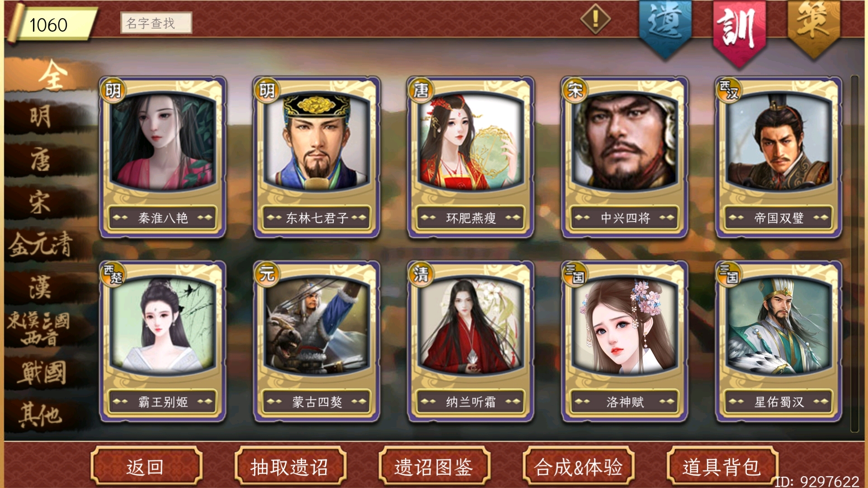Switch to the 全 category tab
The image size is (868, 488).
pos(52,75)
